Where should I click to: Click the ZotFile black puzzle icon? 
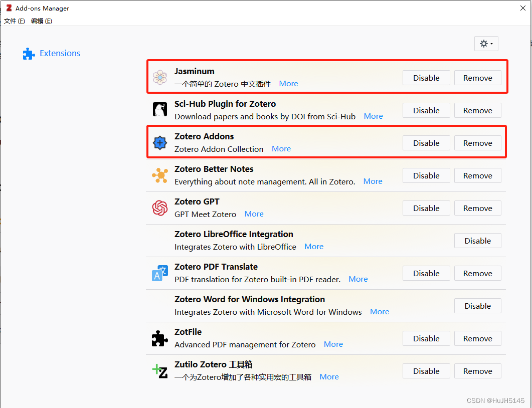pyautogui.click(x=160, y=338)
